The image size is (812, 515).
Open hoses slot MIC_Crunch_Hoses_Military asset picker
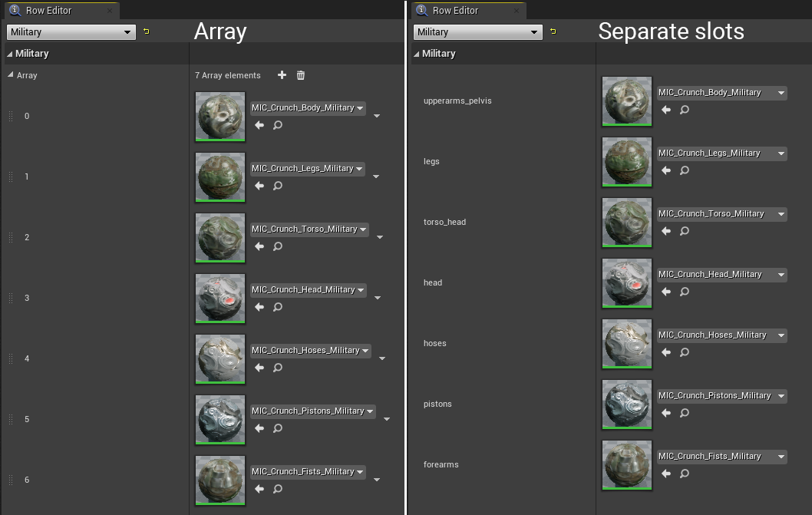point(722,335)
